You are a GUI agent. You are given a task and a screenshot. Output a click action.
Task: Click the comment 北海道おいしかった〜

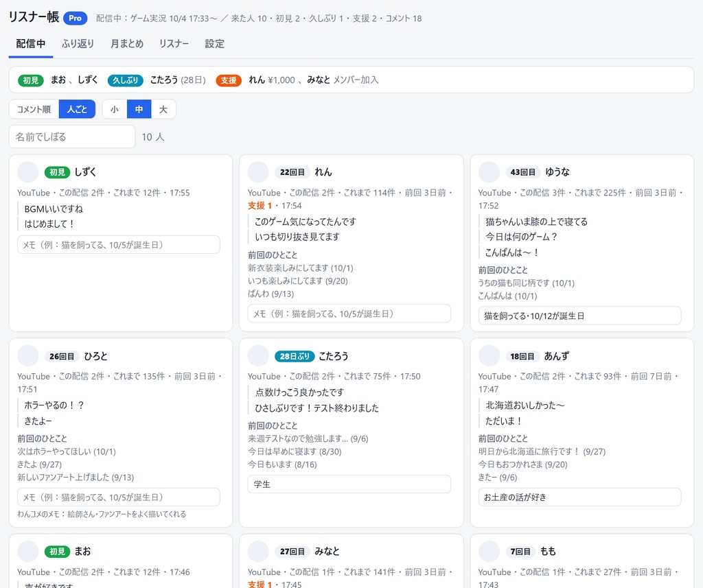pyautogui.click(x=525, y=405)
